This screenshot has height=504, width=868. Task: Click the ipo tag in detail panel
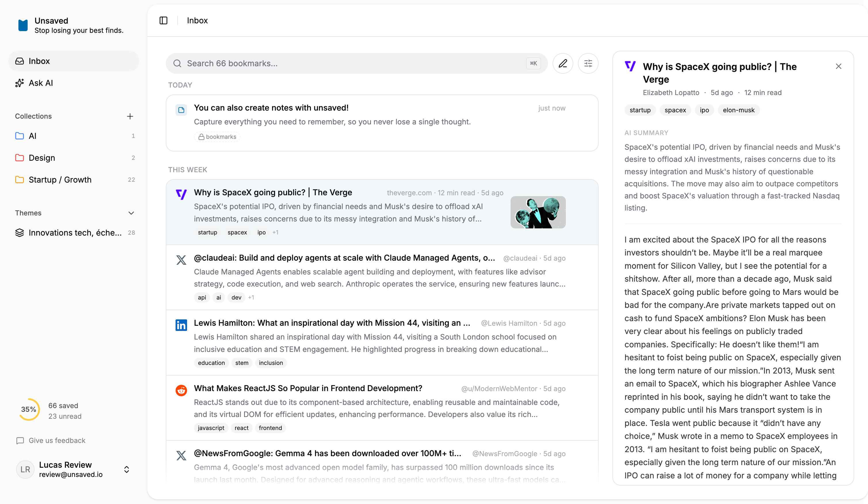pyautogui.click(x=705, y=110)
